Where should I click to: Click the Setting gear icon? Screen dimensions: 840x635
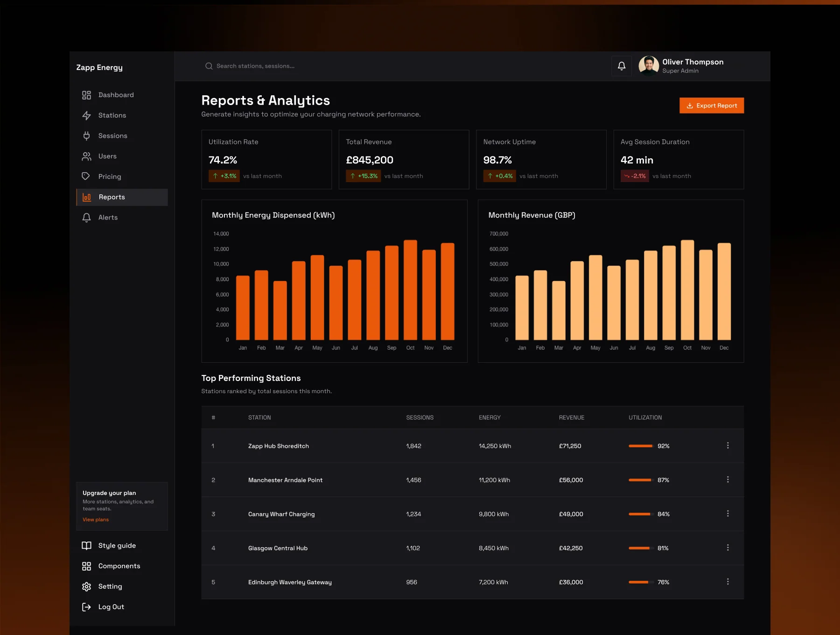(86, 587)
